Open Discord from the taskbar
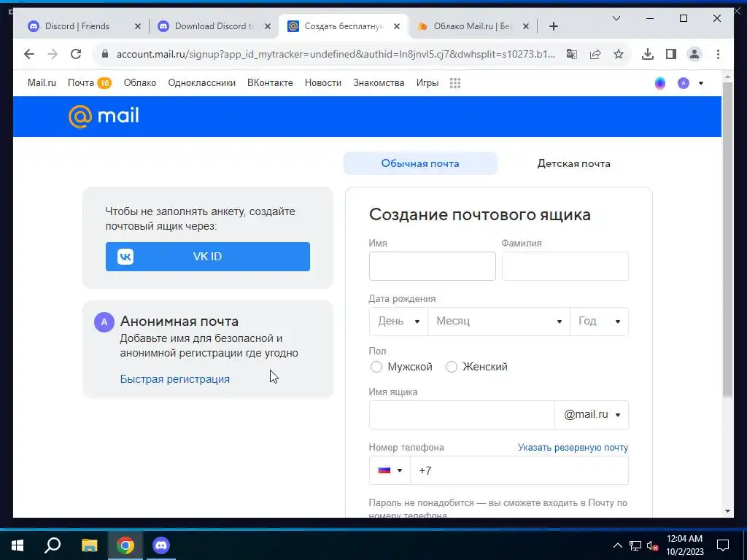The image size is (747, 560). (x=161, y=545)
